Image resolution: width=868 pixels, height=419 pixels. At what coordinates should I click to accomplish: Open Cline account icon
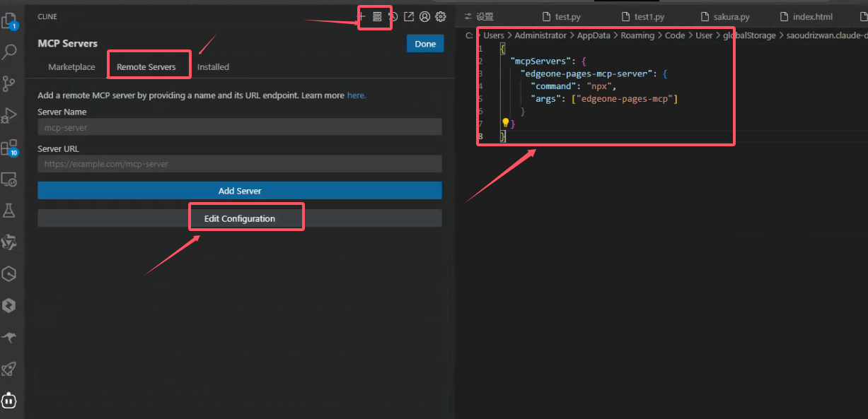424,16
